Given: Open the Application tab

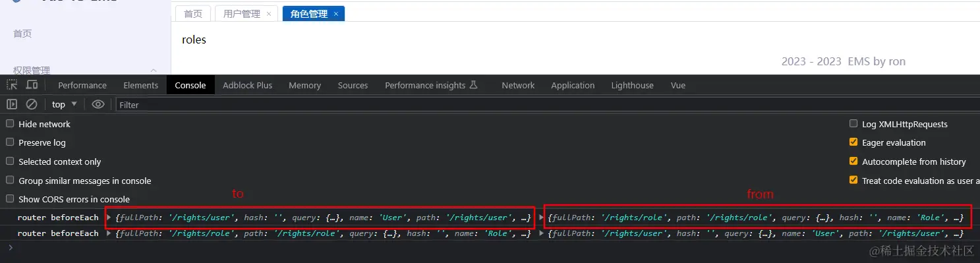Looking at the screenshot, I should 573,85.
